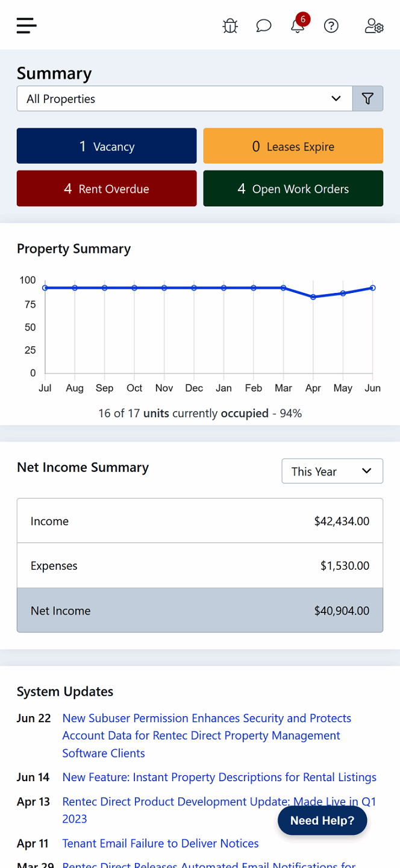Open the 4 Rent Overdue tile
Screen dimensions: 400x868
[107, 189]
